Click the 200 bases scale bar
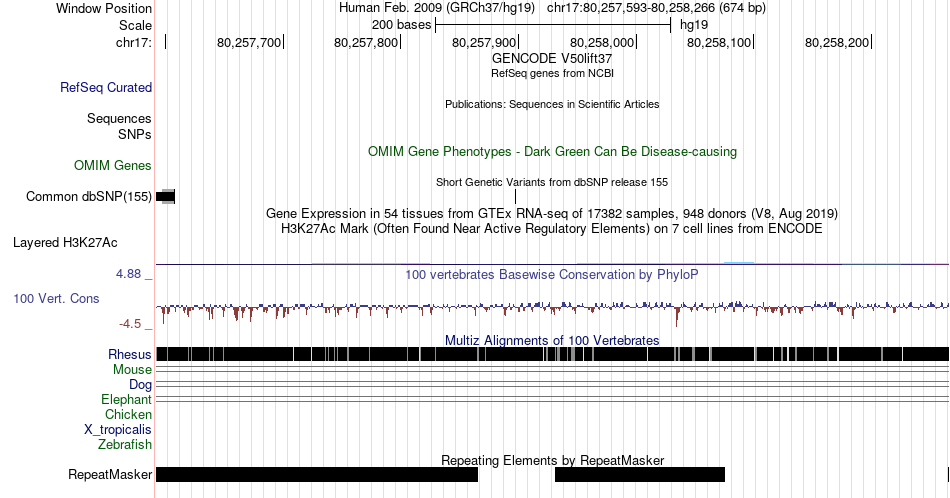The width and height of the screenshot is (950, 498). point(553,25)
